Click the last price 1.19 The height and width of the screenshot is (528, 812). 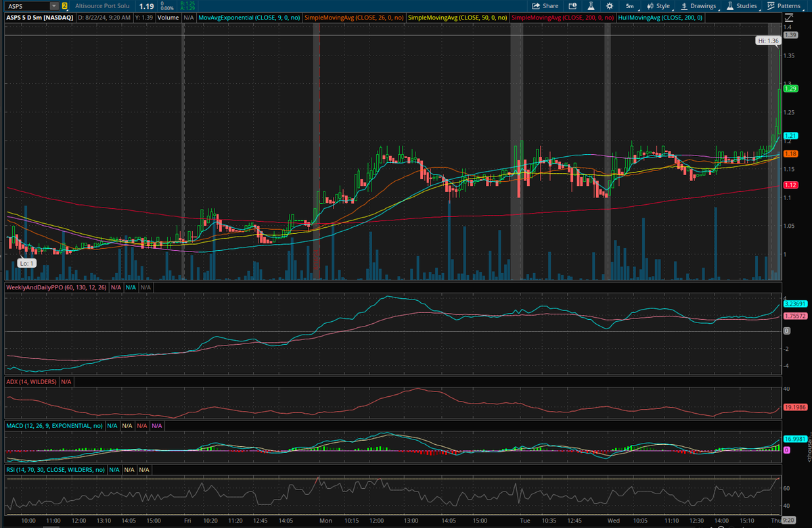148,5
